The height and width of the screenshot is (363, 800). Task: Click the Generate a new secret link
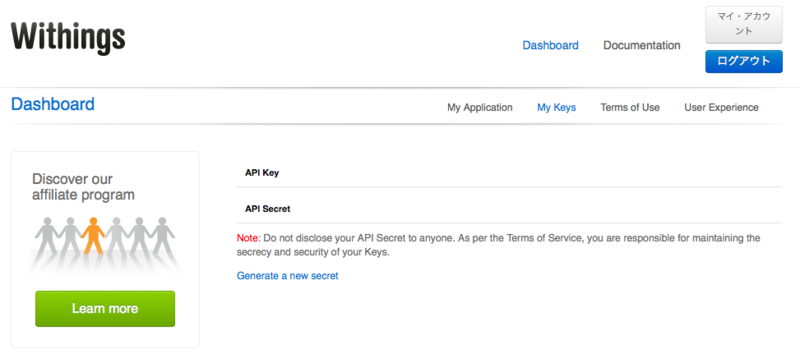pyautogui.click(x=287, y=276)
